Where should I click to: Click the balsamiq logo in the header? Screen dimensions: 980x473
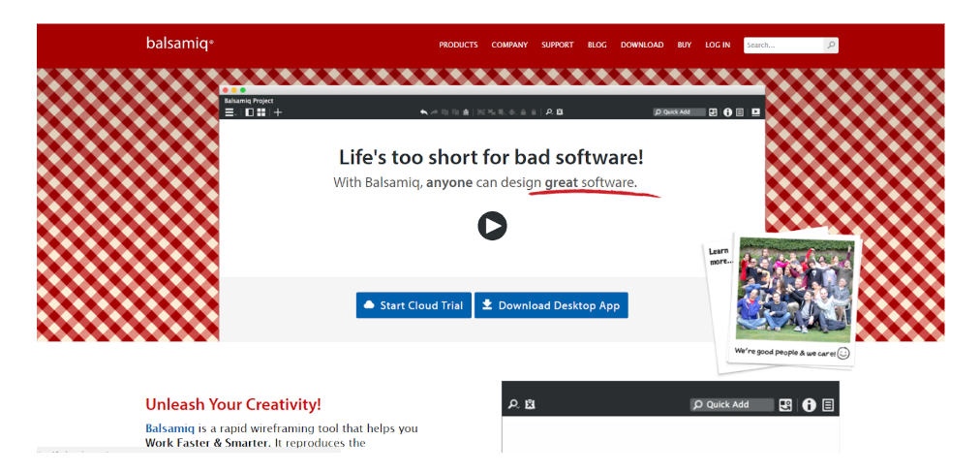[x=180, y=44]
